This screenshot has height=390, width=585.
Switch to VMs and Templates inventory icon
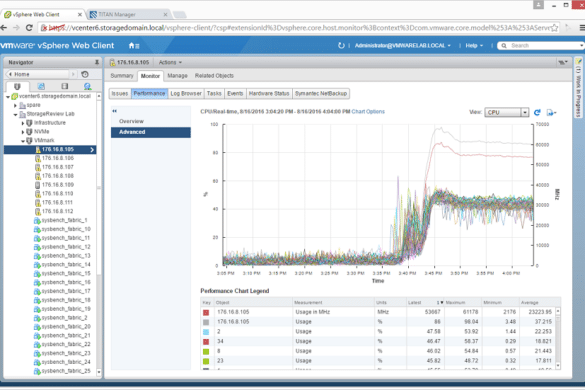coord(41,86)
